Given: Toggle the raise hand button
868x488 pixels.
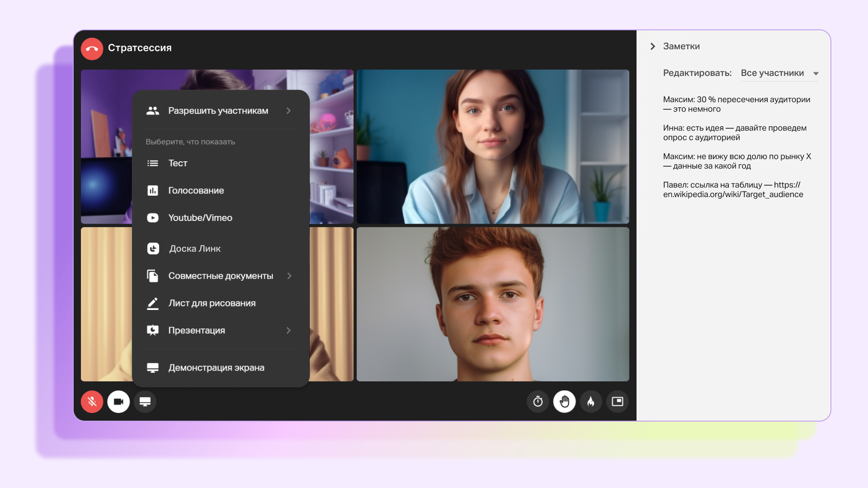Looking at the screenshot, I should (x=564, y=401).
